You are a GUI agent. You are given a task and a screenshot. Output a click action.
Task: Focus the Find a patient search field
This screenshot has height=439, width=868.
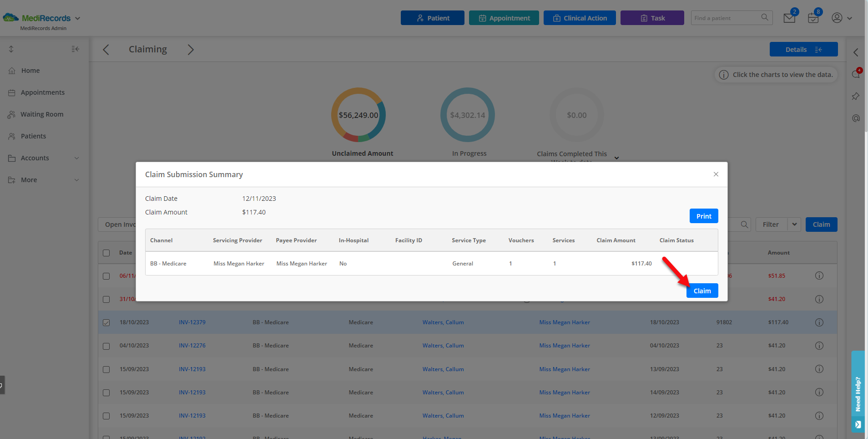coord(732,18)
